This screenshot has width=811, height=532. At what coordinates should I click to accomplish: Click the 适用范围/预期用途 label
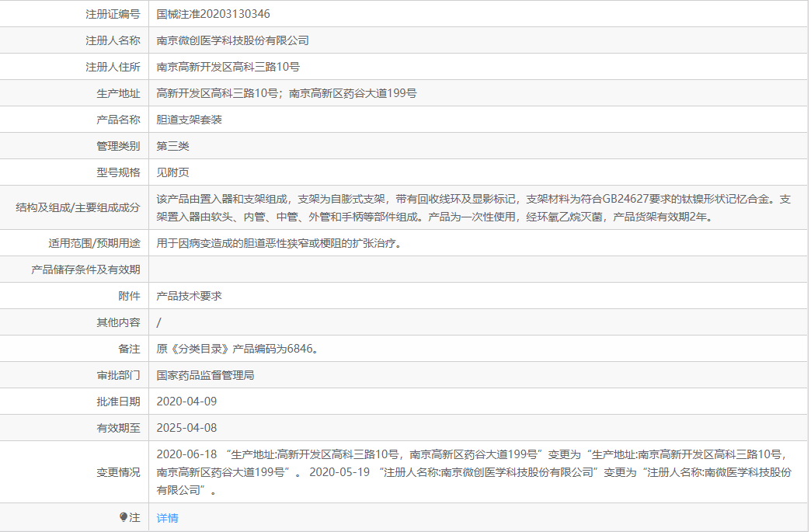coord(95,243)
